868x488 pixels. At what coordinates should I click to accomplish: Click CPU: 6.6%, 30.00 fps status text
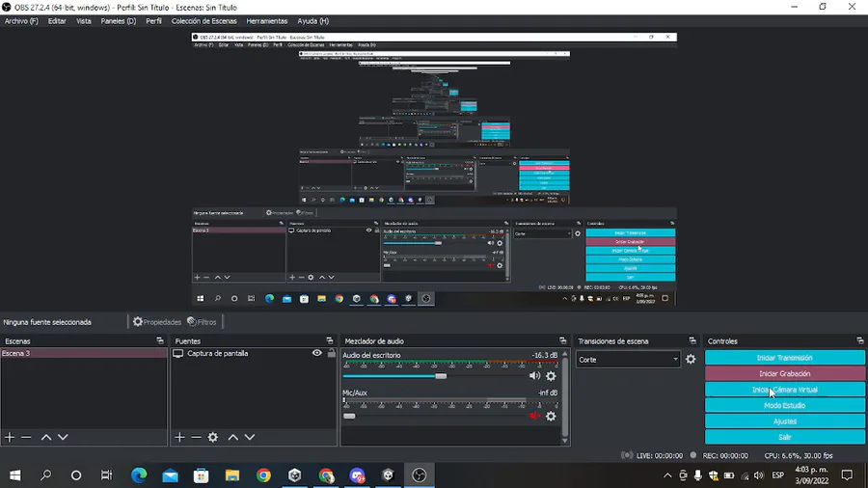click(799, 456)
